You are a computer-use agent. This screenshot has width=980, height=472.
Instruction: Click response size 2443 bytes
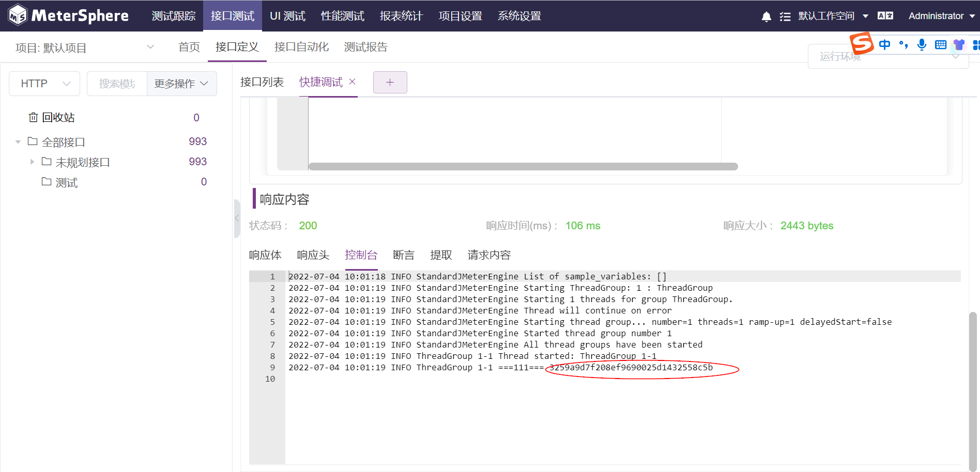coord(807,226)
